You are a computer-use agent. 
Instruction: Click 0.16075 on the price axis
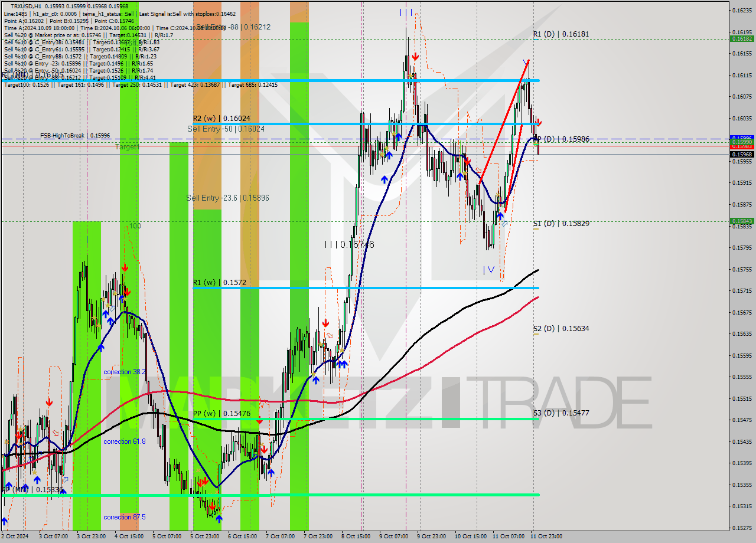tap(741, 97)
